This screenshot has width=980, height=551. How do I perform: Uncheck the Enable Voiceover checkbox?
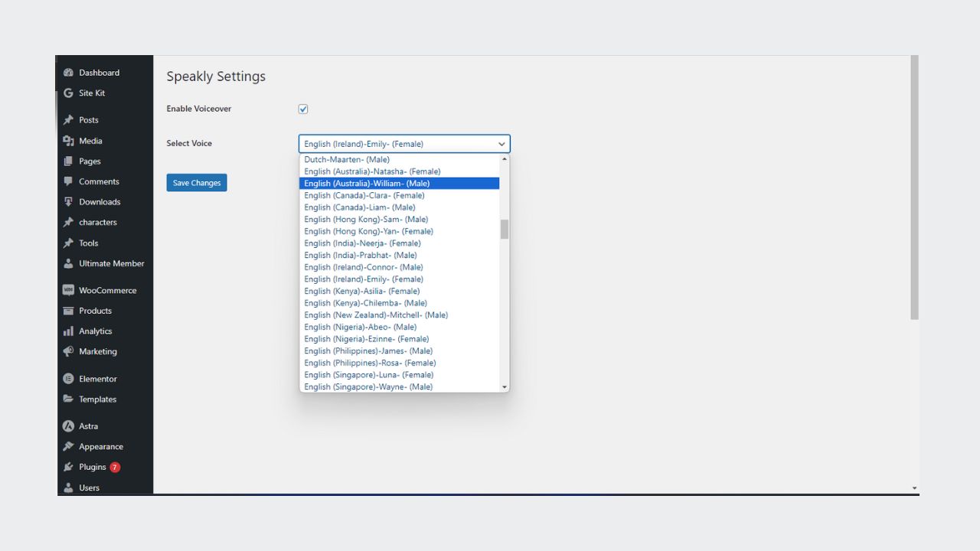point(303,109)
